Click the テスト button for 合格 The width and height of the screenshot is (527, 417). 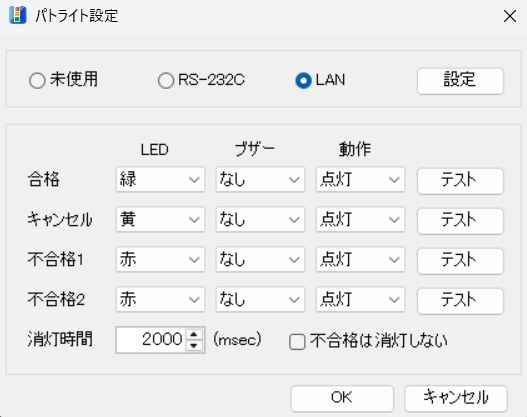point(460,180)
